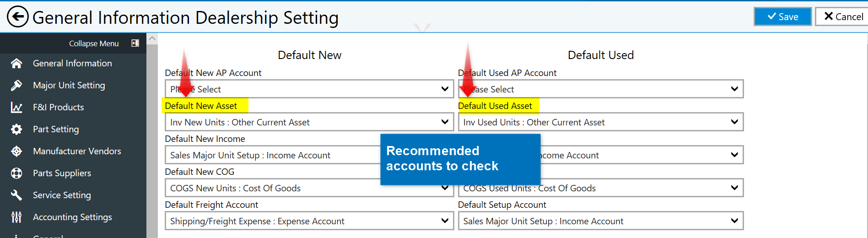Viewport: 868px width, 238px height.
Task: Open COGS Used Units dropdown
Action: point(601,188)
